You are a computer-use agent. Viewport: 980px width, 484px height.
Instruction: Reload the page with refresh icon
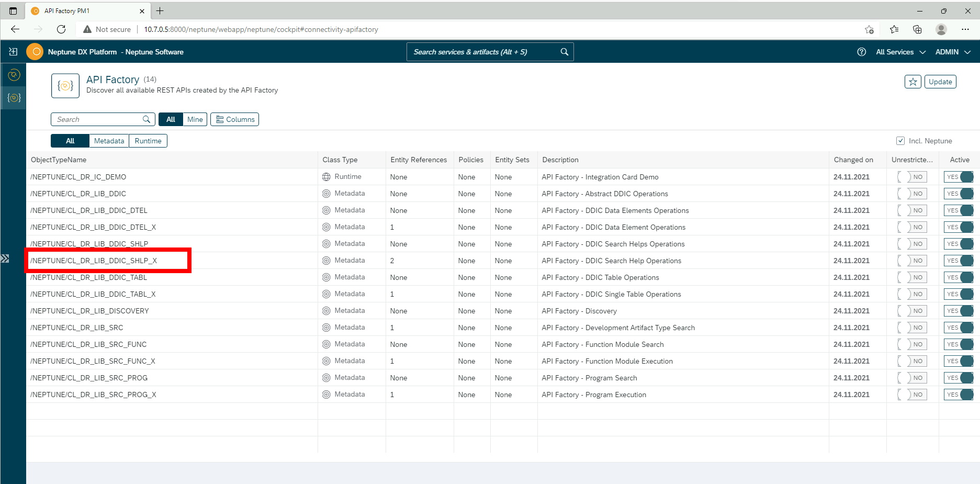pyautogui.click(x=61, y=29)
